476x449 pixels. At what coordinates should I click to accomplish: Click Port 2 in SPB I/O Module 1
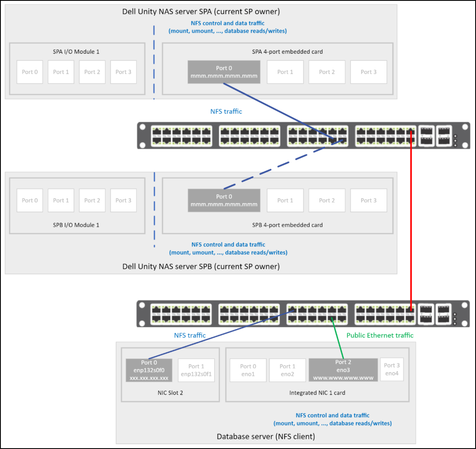point(92,200)
